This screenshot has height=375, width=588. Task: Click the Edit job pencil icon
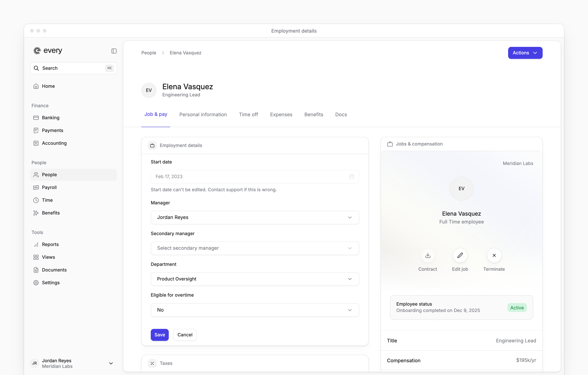pyautogui.click(x=460, y=255)
